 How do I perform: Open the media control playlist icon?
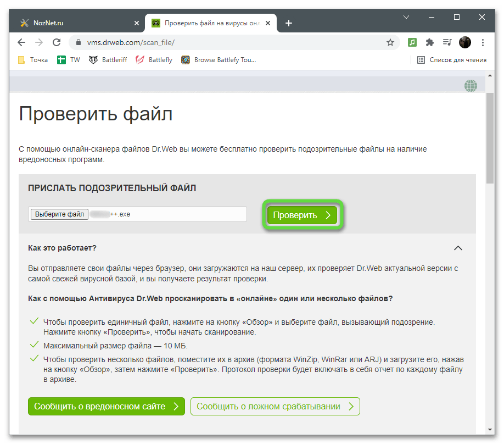(447, 42)
